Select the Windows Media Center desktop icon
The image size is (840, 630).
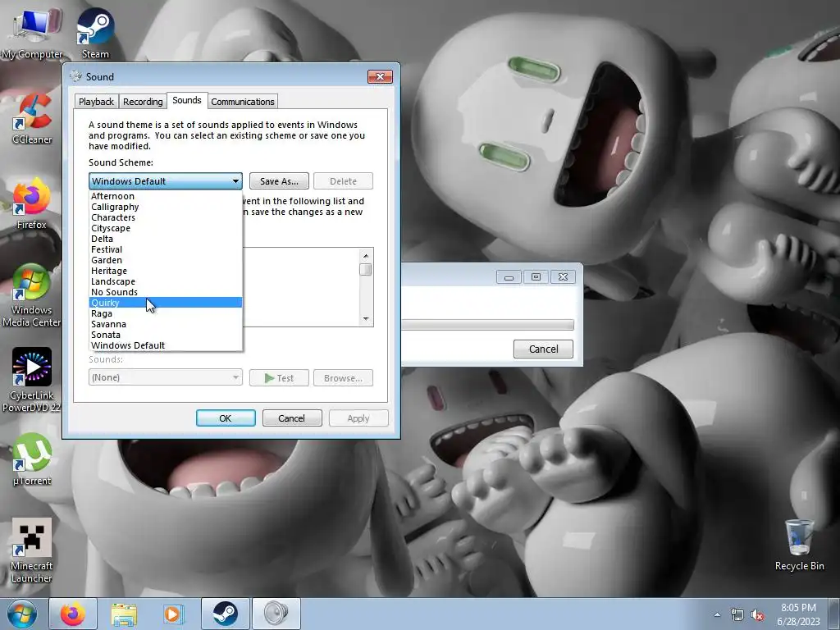pos(32,295)
